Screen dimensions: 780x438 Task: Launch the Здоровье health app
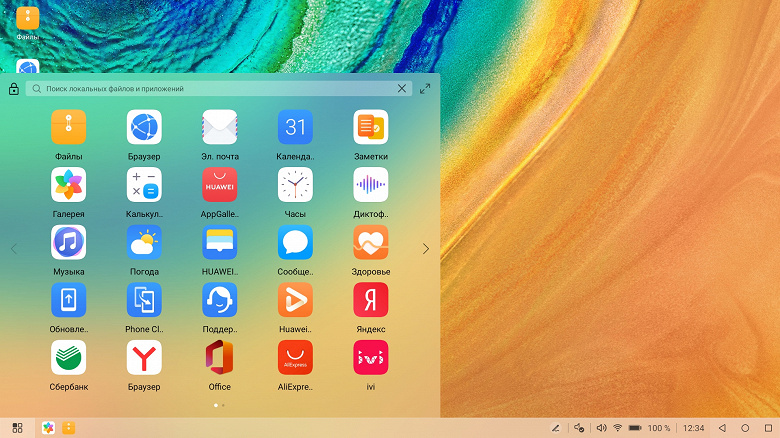371,242
